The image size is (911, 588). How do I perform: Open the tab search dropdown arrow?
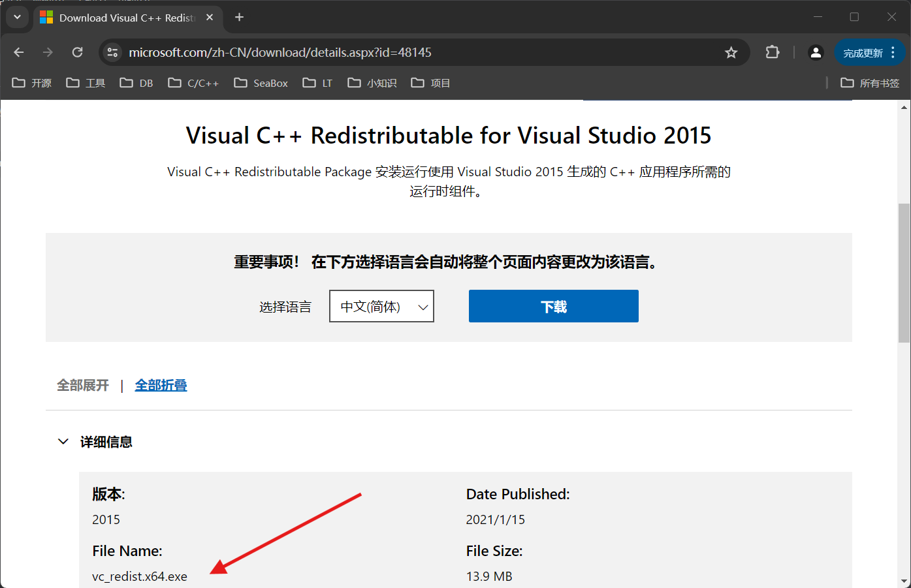pos(17,17)
